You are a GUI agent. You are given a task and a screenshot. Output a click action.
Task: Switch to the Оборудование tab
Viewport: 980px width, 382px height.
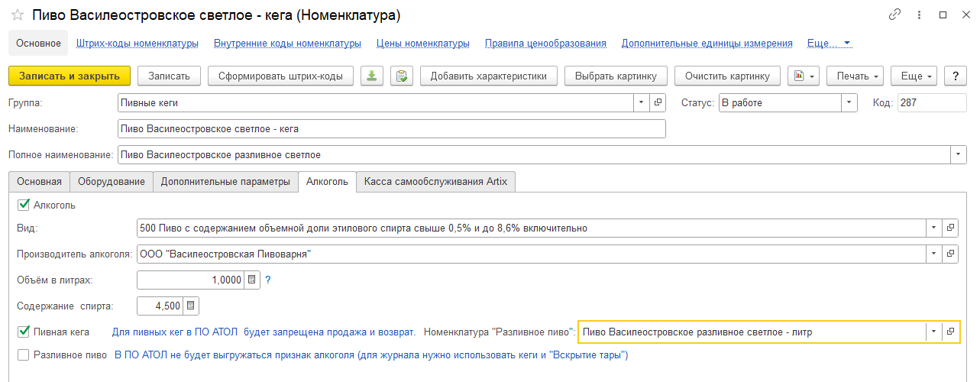click(111, 181)
